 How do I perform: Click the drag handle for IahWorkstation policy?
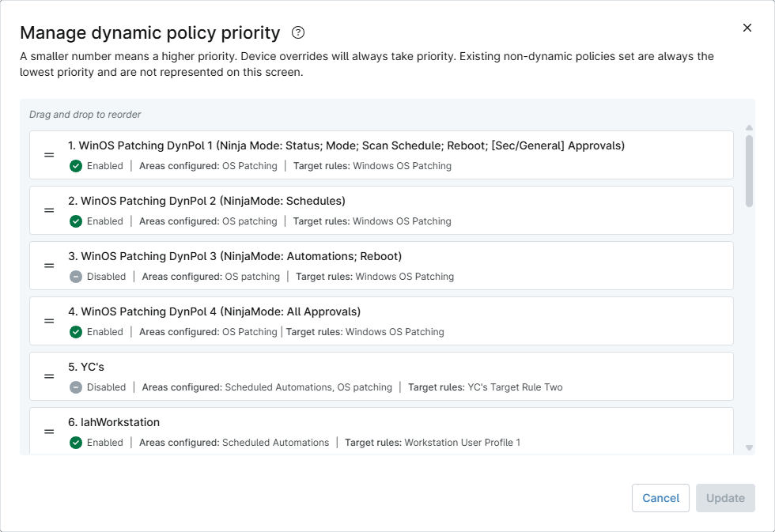[48, 432]
